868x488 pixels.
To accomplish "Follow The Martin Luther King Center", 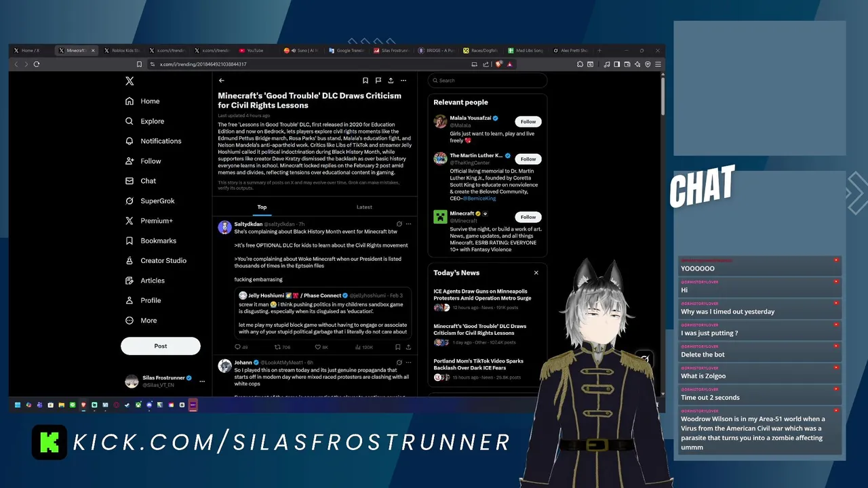I will tap(528, 159).
